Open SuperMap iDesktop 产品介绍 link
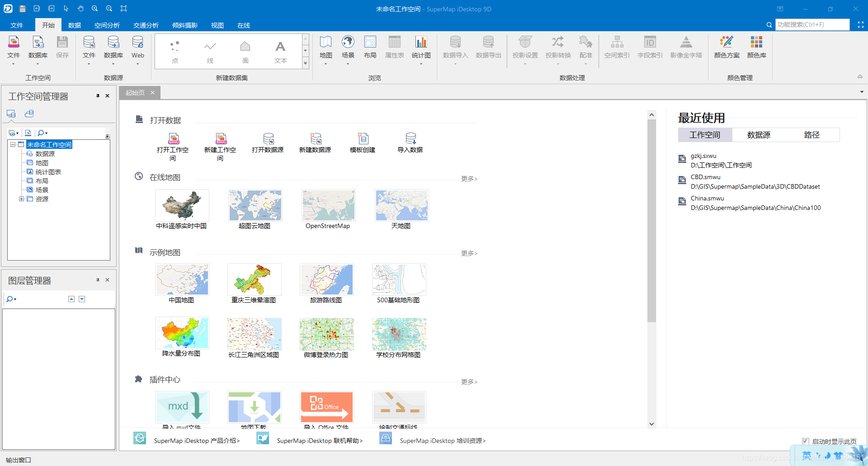 [197, 441]
